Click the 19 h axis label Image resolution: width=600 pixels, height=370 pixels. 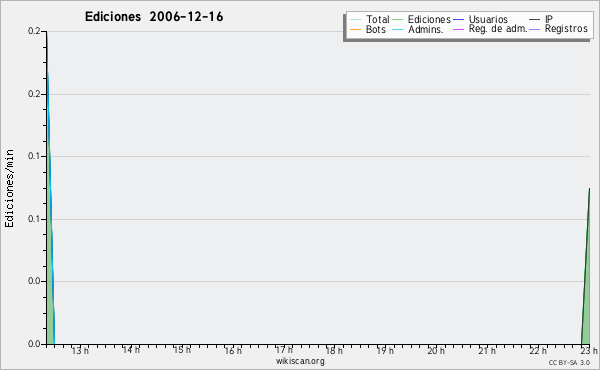click(385, 350)
